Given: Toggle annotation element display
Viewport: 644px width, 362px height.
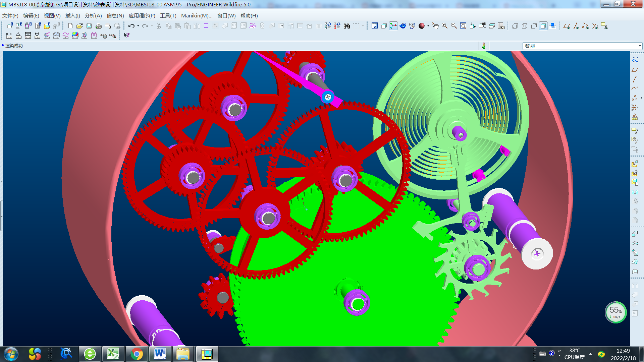Looking at the screenshot, I should (x=604, y=26).
